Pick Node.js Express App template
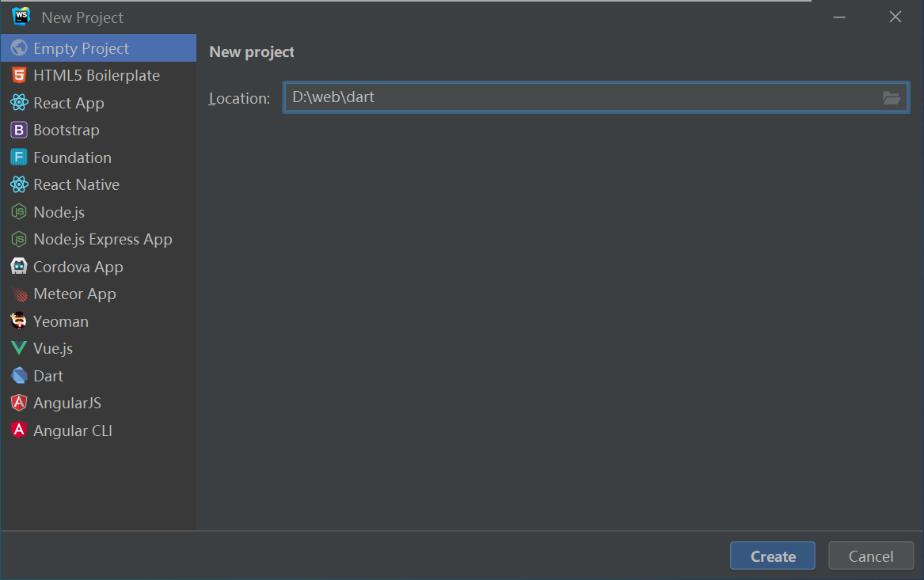This screenshot has width=924, height=580. 101,239
